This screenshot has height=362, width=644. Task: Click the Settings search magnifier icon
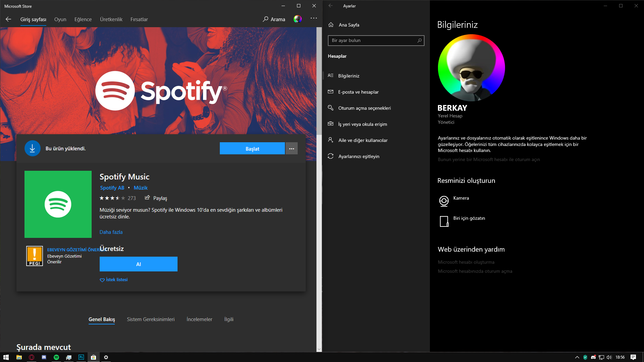coord(419,41)
